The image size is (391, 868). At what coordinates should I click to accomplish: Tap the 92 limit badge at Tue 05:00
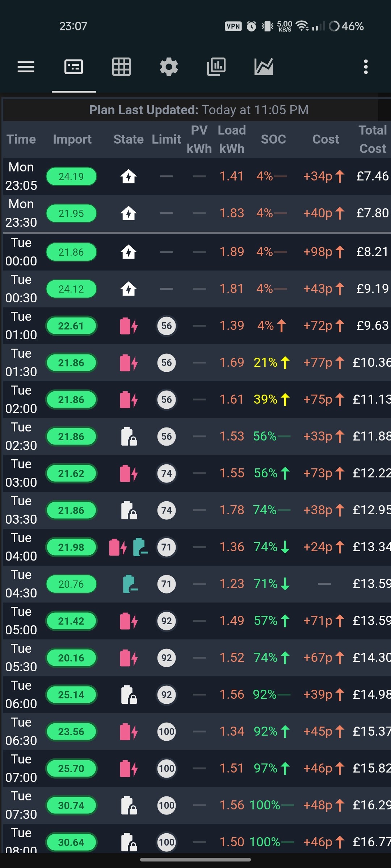pyautogui.click(x=167, y=621)
